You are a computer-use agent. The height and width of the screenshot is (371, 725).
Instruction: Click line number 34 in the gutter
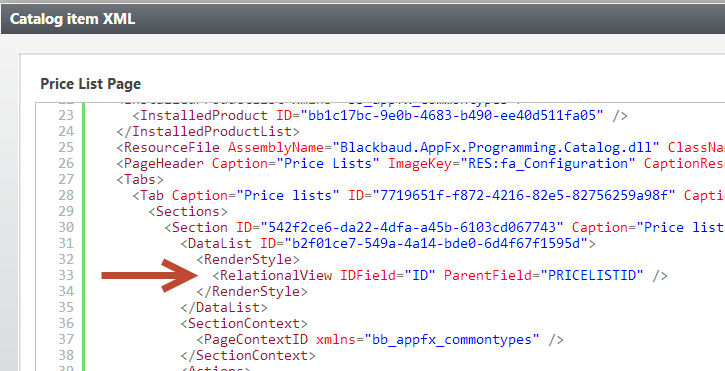pyautogui.click(x=66, y=291)
